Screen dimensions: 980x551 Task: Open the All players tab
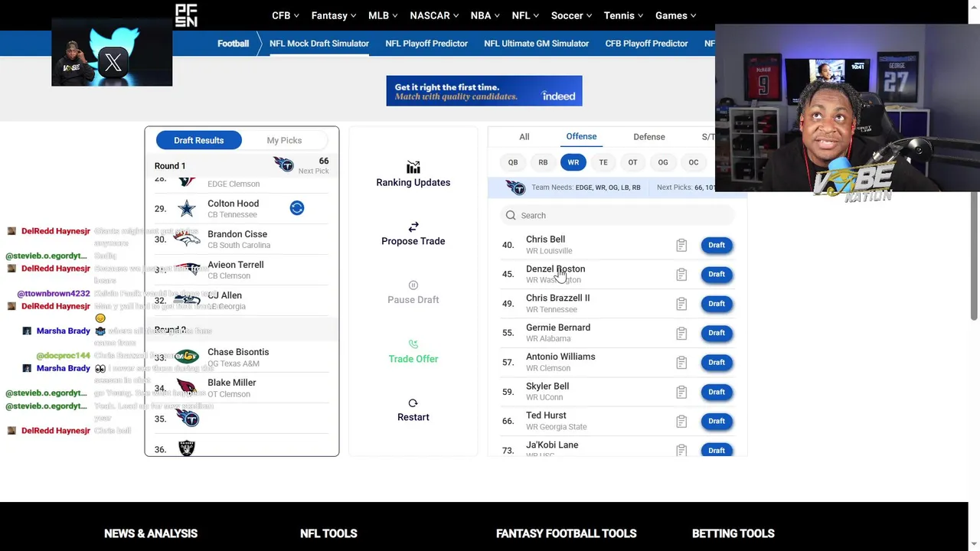[x=524, y=137]
